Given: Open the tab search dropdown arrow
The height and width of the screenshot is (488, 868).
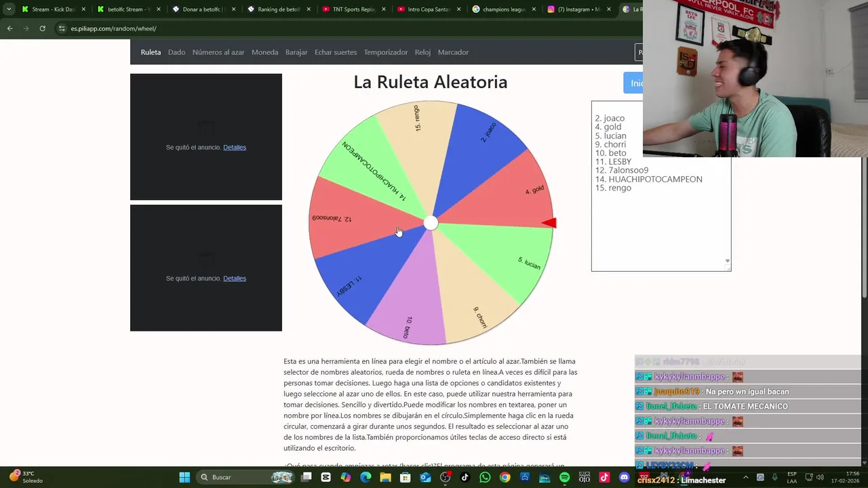Looking at the screenshot, I should 9,9.
